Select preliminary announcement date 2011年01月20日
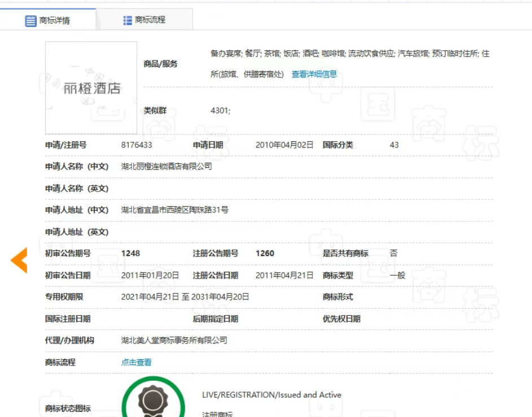Viewport: 532px width, 417px height. [150, 275]
